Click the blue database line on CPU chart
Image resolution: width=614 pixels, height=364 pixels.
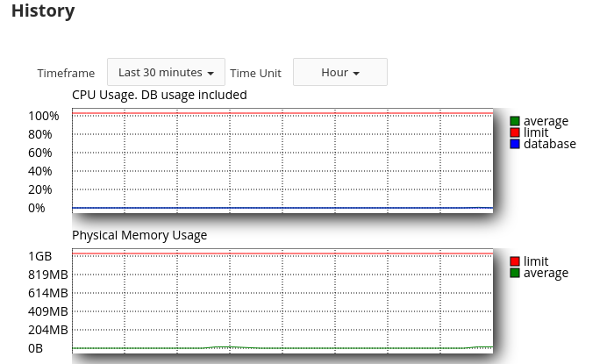tap(282, 208)
